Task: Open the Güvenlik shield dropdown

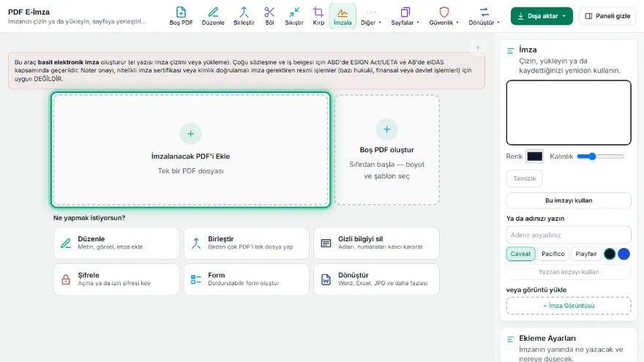Action: [x=444, y=16]
